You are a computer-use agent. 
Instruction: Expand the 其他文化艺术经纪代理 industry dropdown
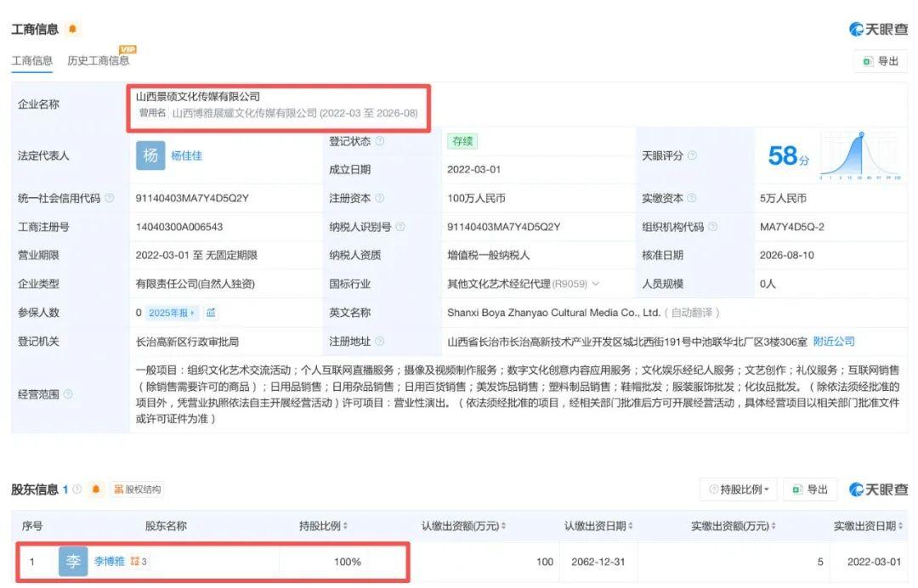[x=596, y=284]
